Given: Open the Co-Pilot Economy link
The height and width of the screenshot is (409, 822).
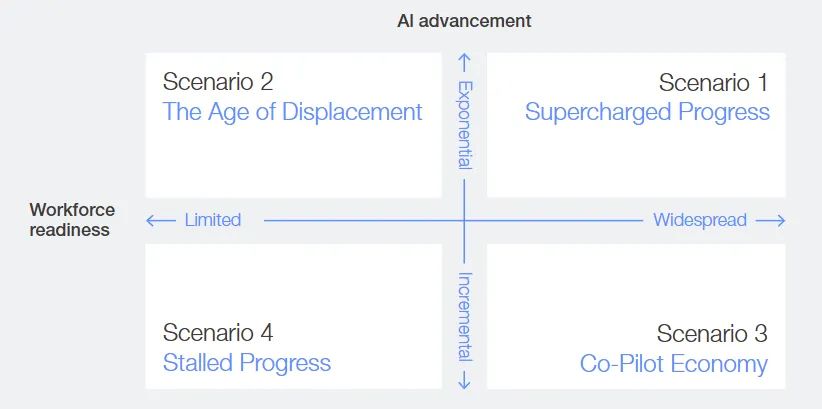Looking at the screenshot, I should click(x=674, y=363).
